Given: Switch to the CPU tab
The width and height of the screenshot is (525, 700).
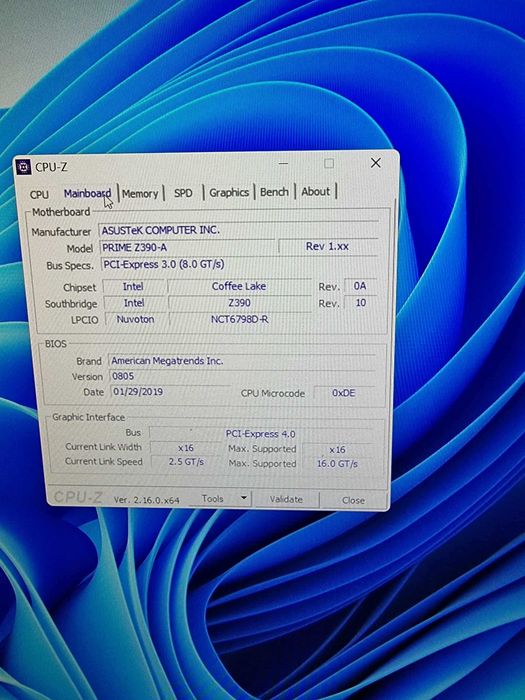Looking at the screenshot, I should [39, 195].
